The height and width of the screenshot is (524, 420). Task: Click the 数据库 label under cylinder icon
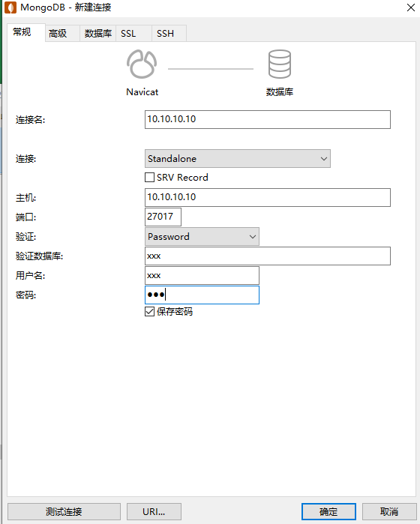click(280, 92)
